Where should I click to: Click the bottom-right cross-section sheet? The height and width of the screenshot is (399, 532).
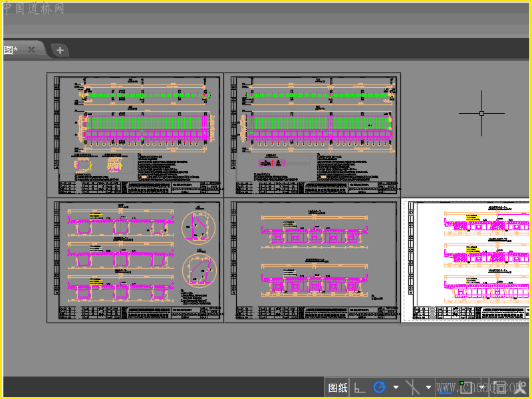click(x=313, y=261)
